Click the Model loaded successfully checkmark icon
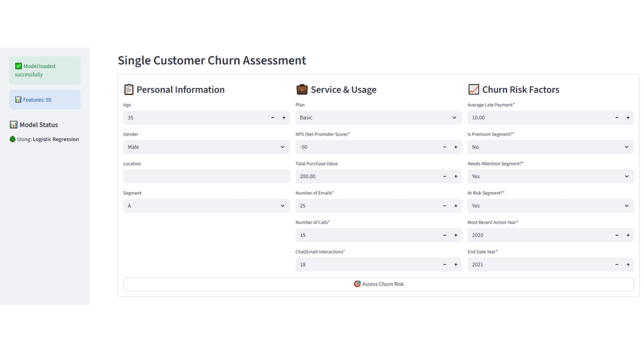 [19, 66]
